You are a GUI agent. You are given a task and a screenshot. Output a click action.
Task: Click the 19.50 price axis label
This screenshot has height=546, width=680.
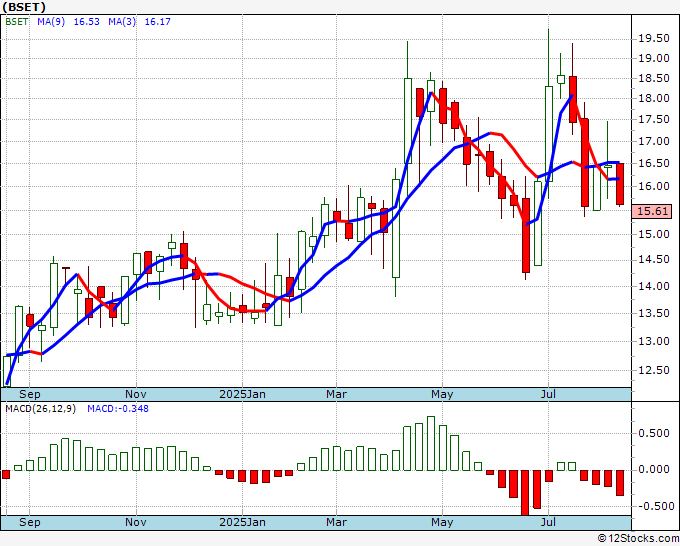[x=654, y=39]
